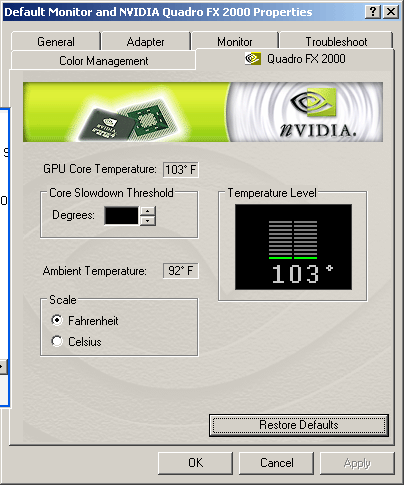Close the Properties dialog window

point(391,12)
